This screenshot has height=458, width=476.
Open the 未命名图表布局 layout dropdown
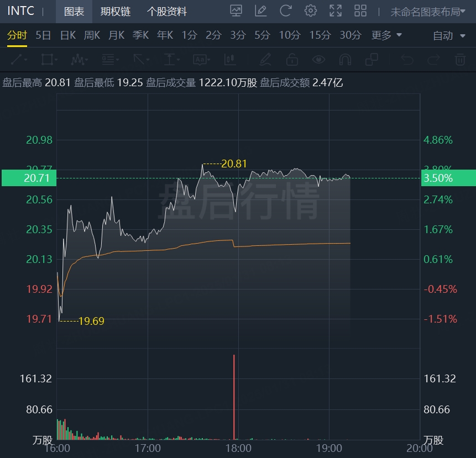tap(428, 12)
